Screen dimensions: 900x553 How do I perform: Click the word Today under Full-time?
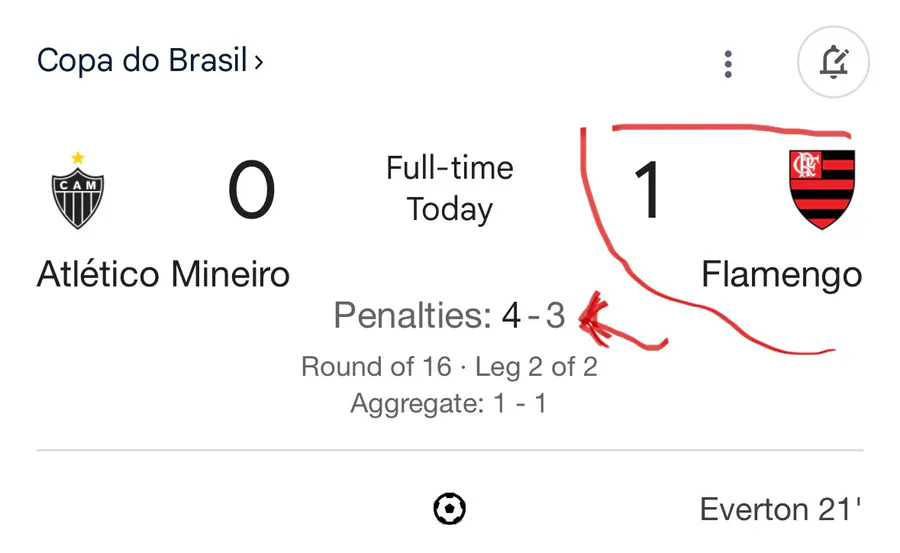coord(449,210)
